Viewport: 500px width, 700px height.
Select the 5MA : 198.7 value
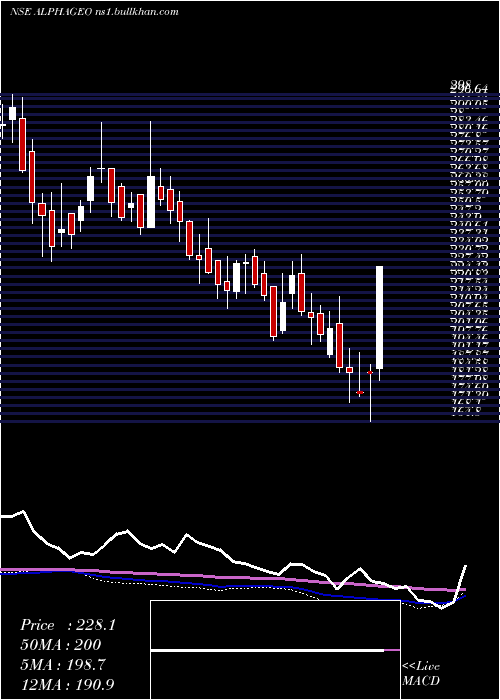(x=63, y=665)
